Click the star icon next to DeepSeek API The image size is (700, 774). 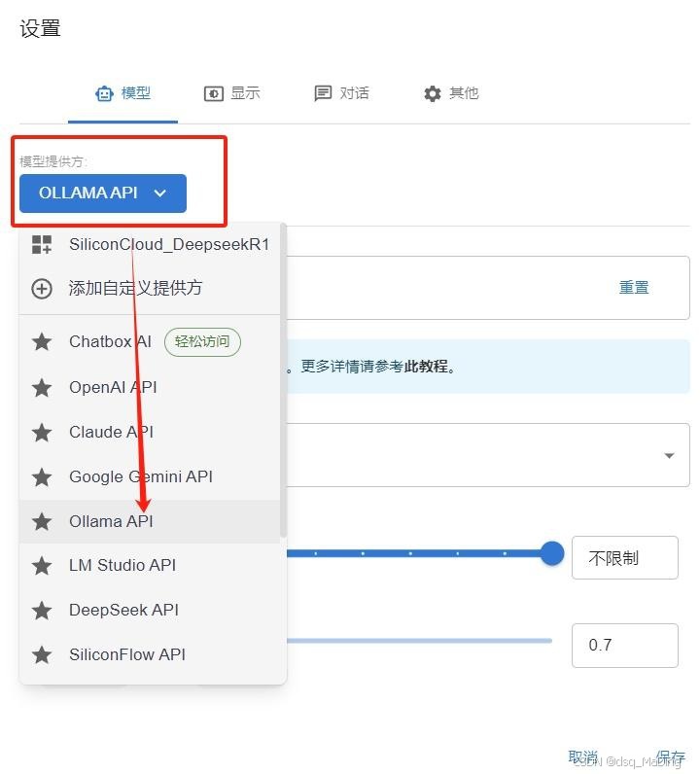coord(42,611)
